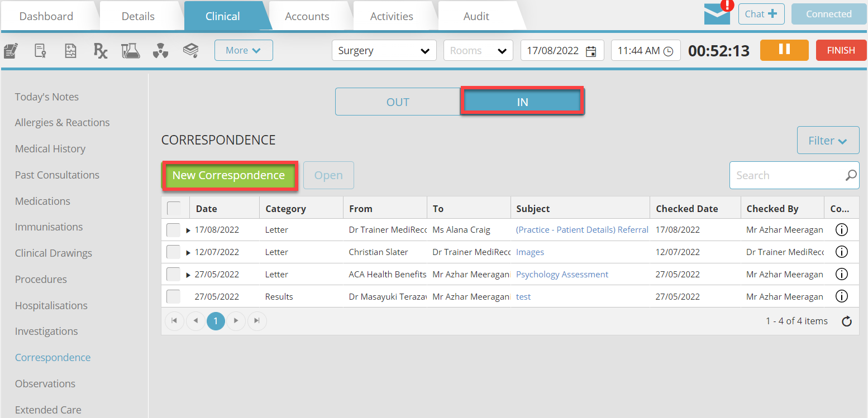Open the Surgery dropdown
868x418 pixels.
point(384,51)
